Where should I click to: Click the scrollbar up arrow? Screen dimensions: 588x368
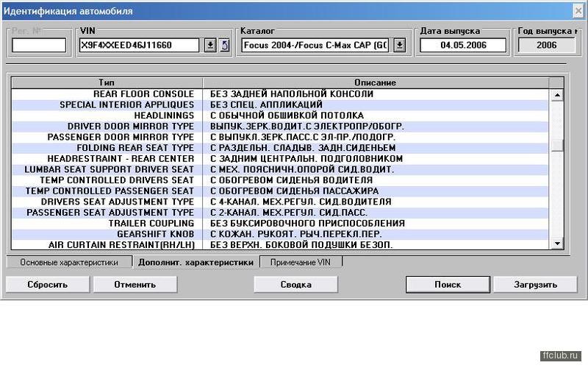click(557, 95)
